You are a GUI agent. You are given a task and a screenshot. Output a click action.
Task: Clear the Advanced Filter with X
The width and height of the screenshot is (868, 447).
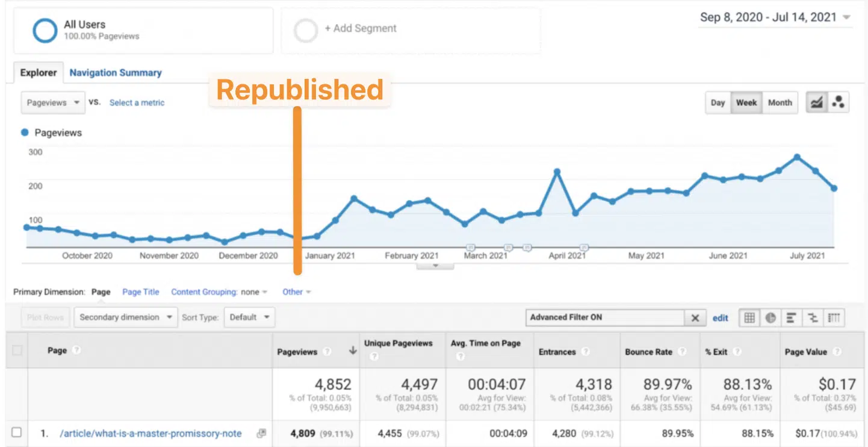coord(695,317)
